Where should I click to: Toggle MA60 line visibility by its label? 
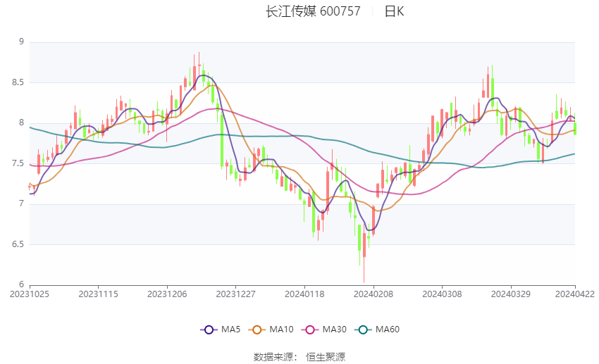tap(387, 329)
